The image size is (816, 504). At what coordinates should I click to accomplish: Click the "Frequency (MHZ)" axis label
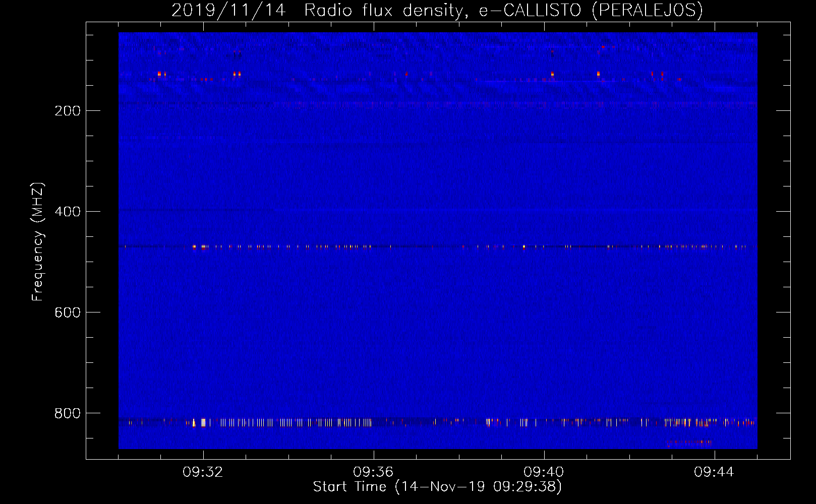pyautogui.click(x=38, y=242)
